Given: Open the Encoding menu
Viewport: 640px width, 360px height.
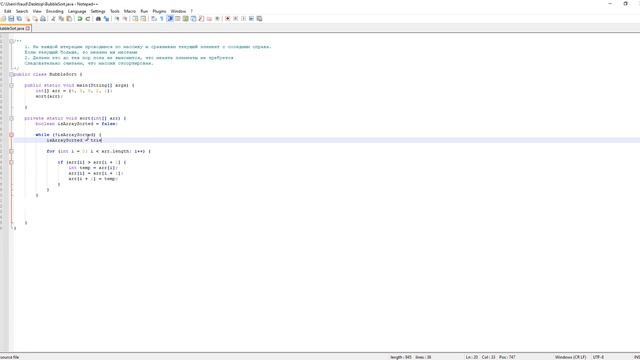Looking at the screenshot, I should pos(54,11).
